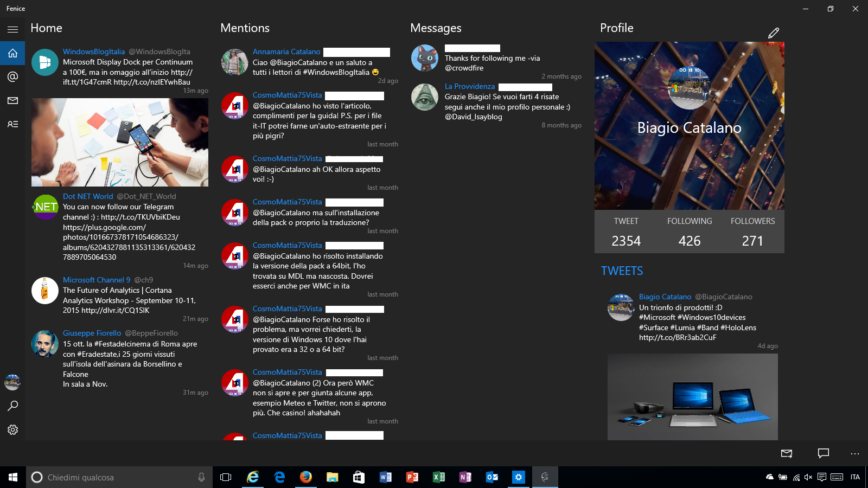868x488 pixels.
Task: Click the Cortana search box
Action: coord(119,477)
